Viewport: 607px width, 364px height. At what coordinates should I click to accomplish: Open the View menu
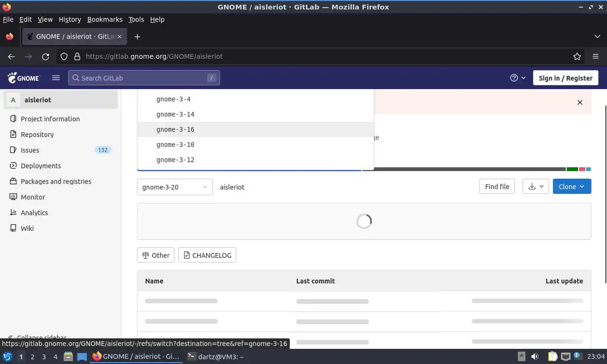[45, 19]
